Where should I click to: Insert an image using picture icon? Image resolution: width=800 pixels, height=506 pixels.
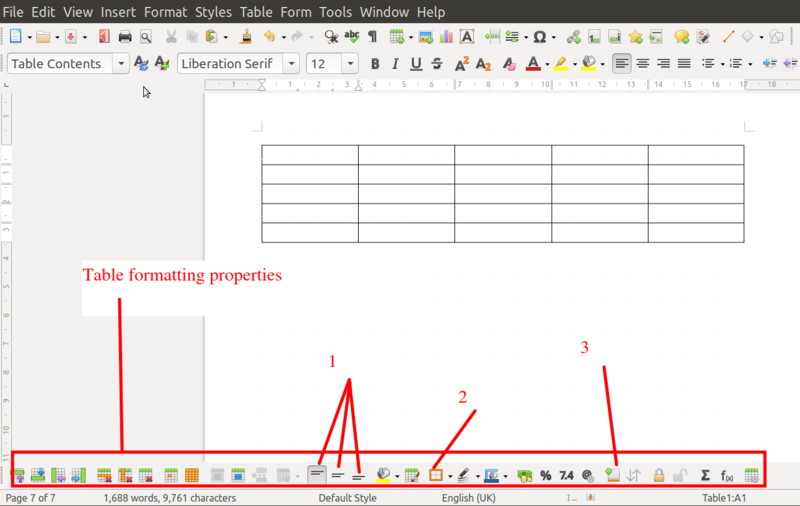(x=426, y=37)
